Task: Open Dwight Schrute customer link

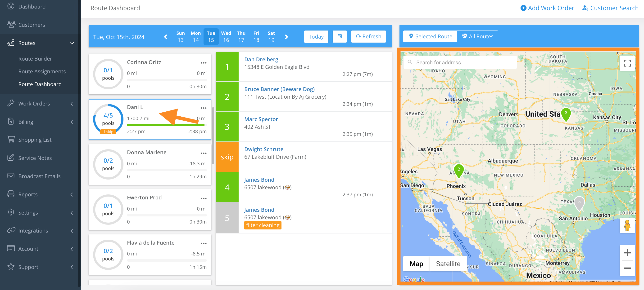Action: [263, 149]
